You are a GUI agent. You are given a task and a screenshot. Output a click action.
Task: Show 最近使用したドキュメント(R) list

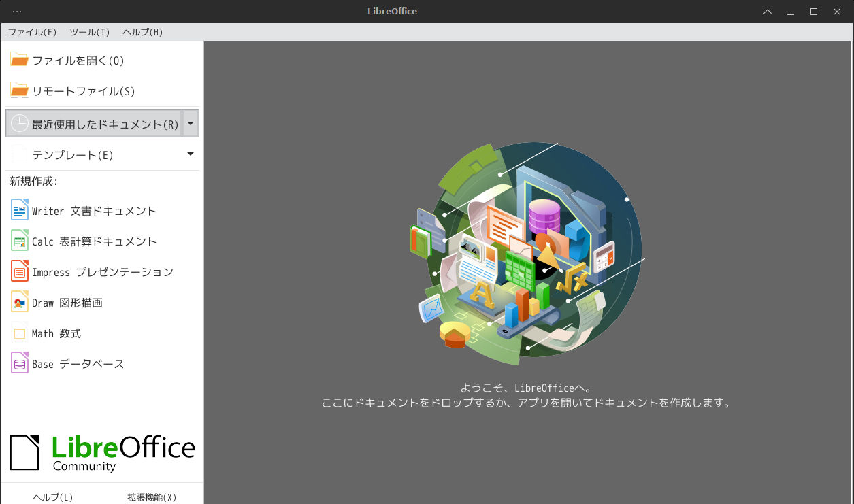point(94,123)
